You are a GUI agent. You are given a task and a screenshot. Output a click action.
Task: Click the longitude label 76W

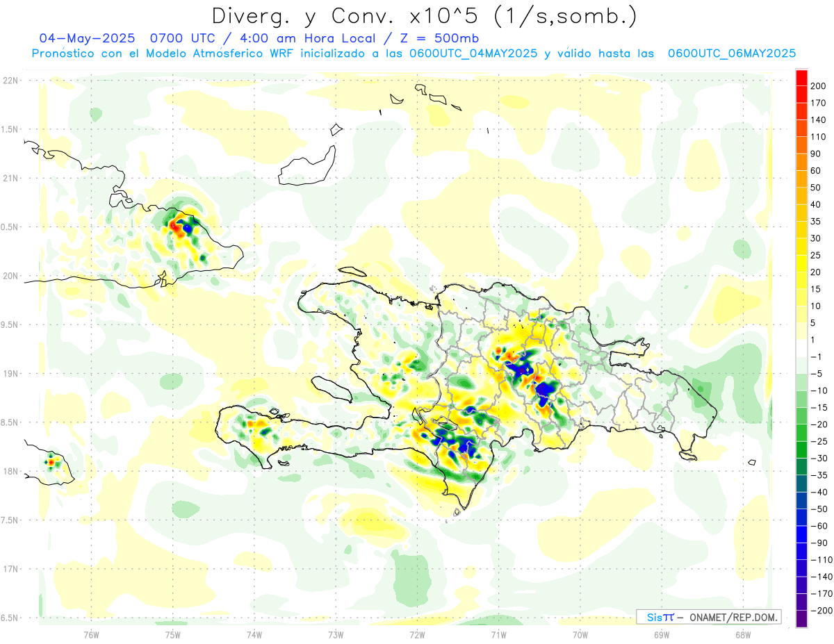[x=91, y=634]
